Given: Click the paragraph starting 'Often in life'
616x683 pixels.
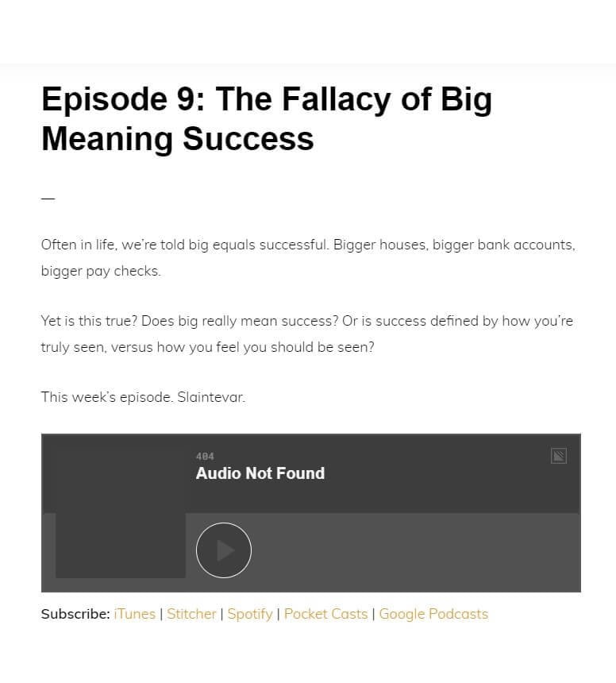Looking at the screenshot, I should point(308,257).
